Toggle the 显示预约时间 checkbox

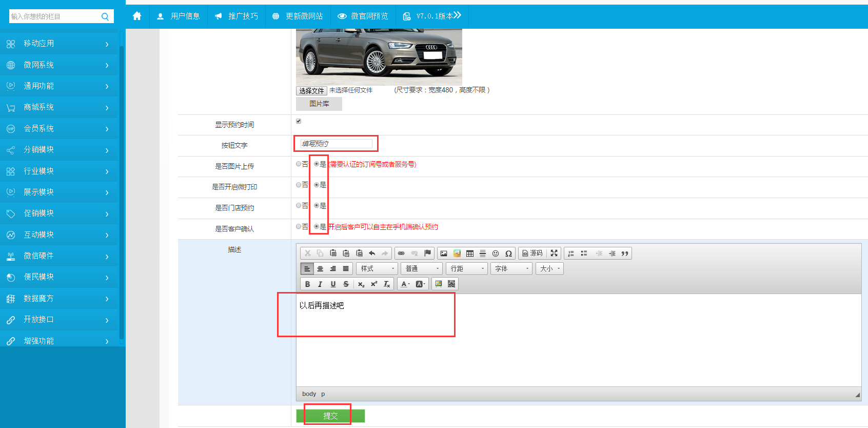click(299, 121)
